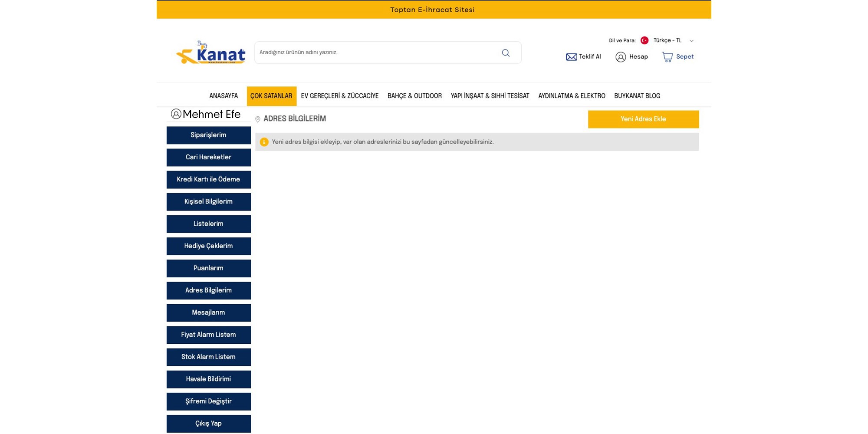Click the Mehmet Efe username text
868x434 pixels.
coord(211,114)
